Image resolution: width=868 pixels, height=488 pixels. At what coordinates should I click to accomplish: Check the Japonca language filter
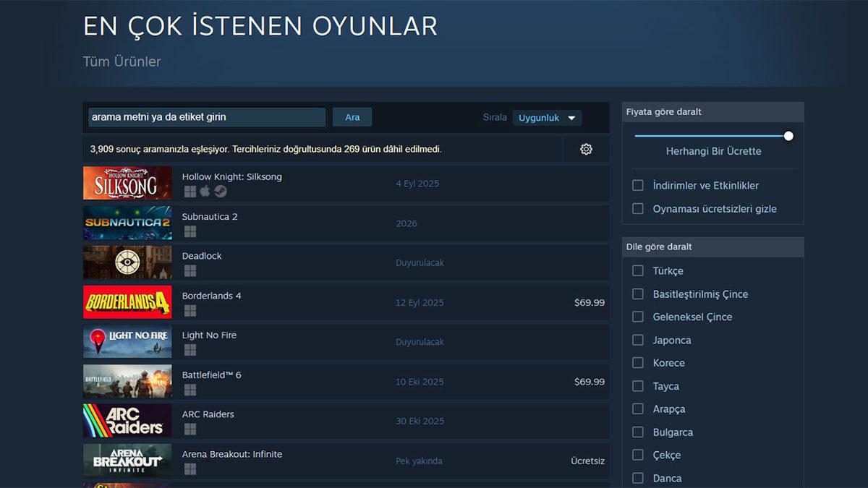pos(637,340)
